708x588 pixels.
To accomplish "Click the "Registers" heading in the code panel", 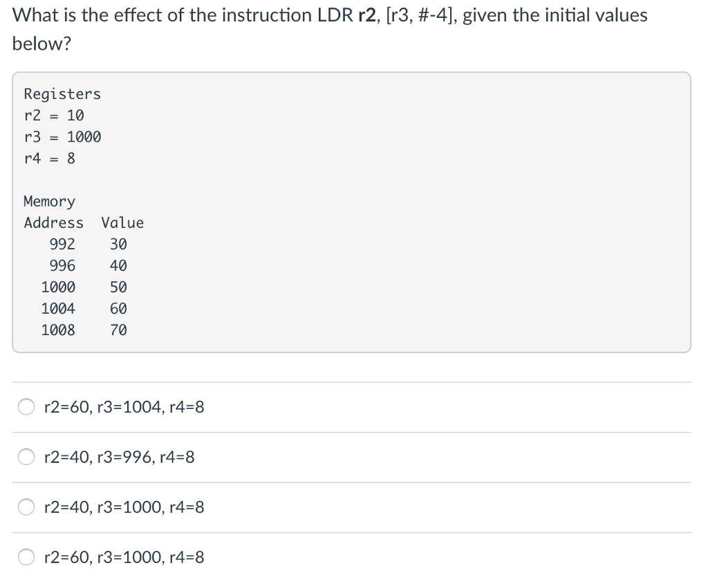I will point(62,94).
